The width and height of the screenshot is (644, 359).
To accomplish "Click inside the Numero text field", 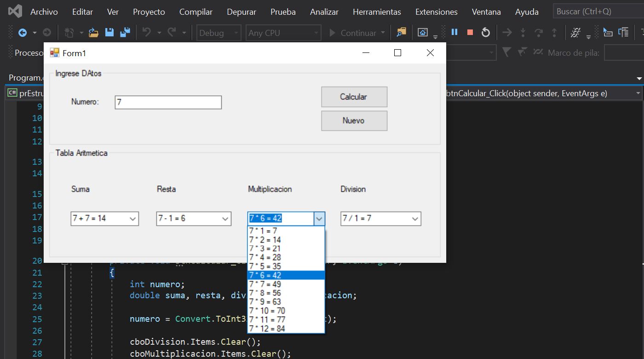I will point(168,102).
